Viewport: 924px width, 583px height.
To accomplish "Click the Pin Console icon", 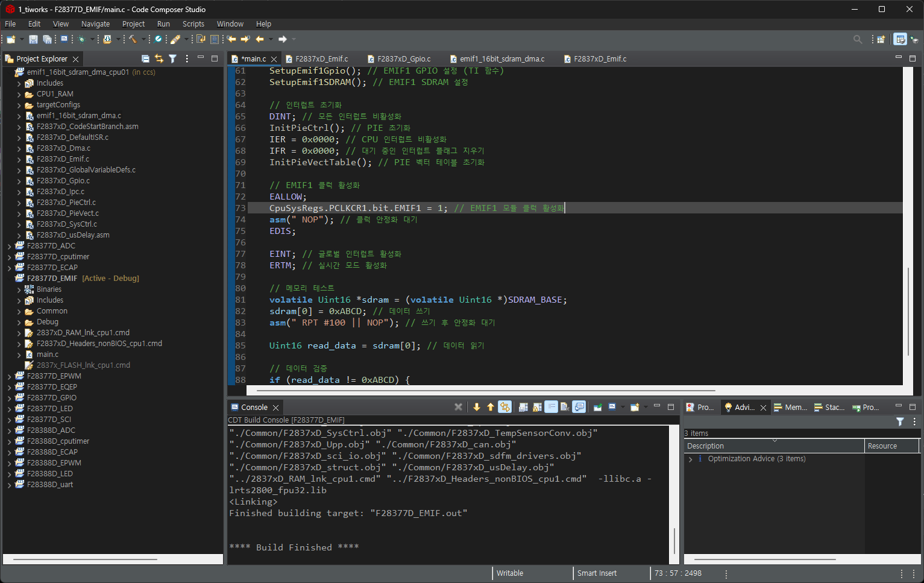I will click(x=597, y=407).
